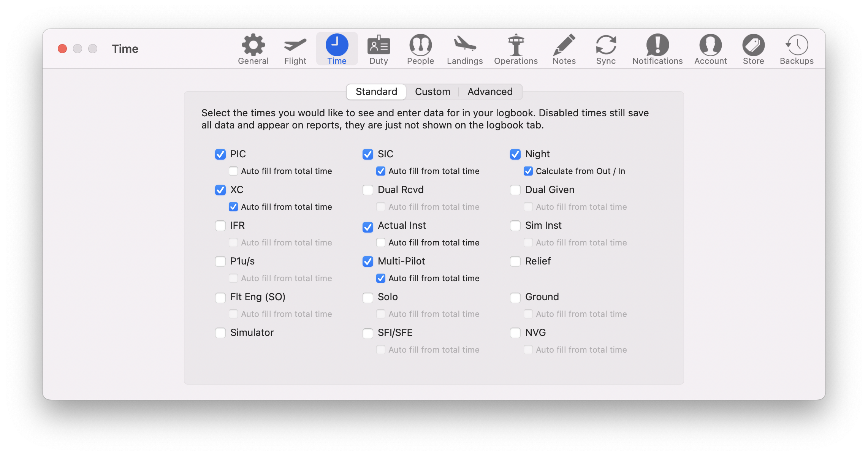Enable the Dual Rcvd checkbox
The width and height of the screenshot is (868, 456).
[x=368, y=190]
